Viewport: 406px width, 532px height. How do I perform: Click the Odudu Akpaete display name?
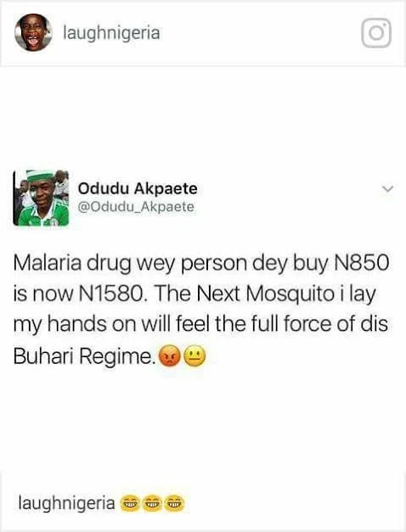138,188
